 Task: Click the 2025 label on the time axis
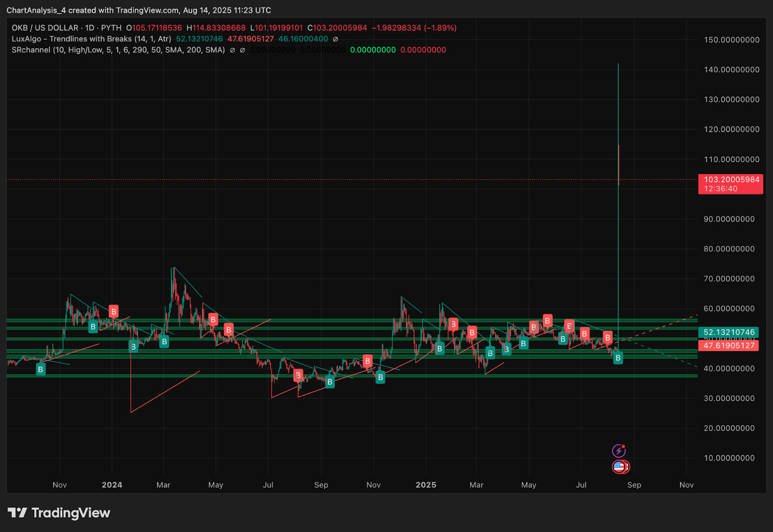pos(426,485)
